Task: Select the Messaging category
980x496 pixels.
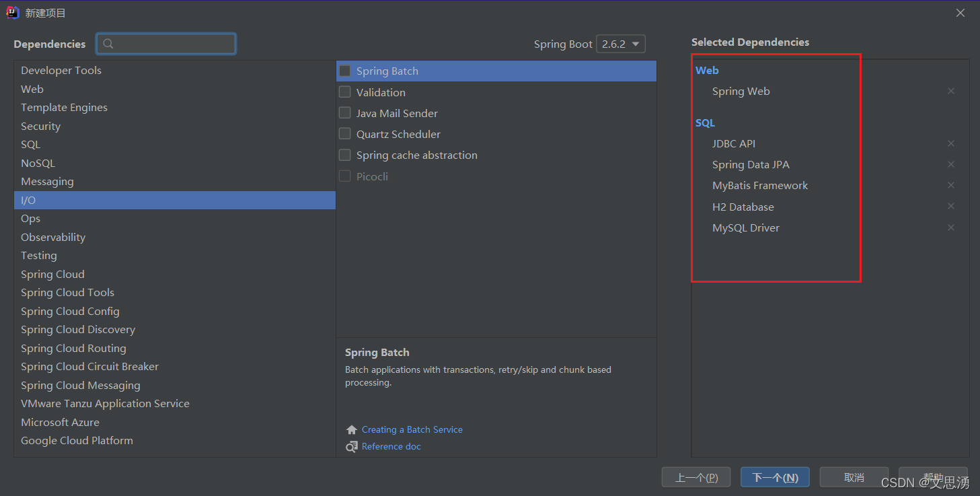Action: click(x=175, y=181)
